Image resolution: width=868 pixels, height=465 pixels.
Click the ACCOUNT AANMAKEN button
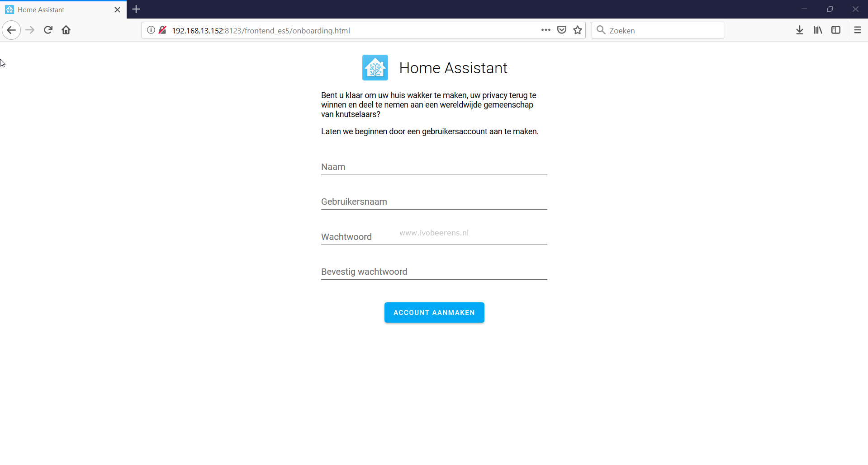click(434, 312)
